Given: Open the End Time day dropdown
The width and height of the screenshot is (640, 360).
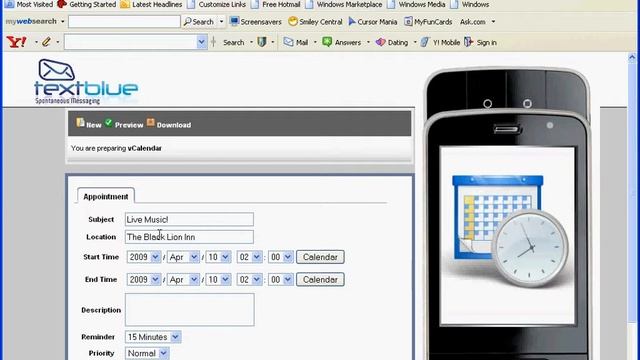Looking at the screenshot, I should pos(218,280).
